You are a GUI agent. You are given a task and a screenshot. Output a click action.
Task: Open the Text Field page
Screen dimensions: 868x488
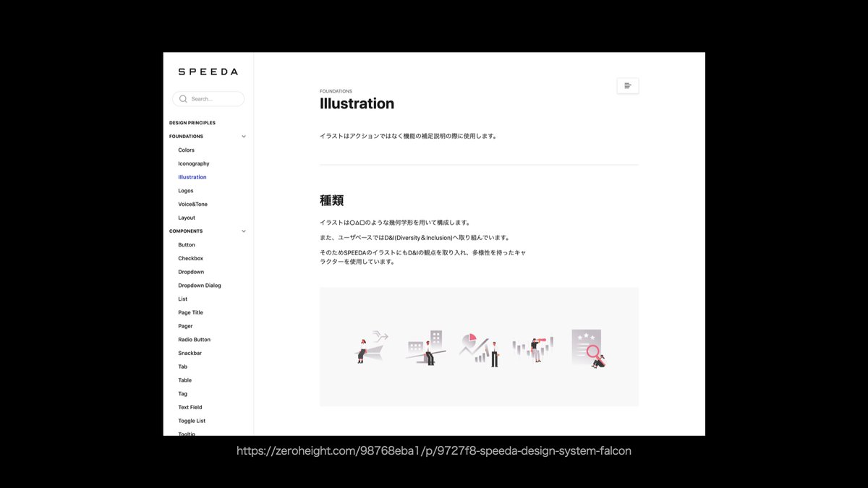(x=190, y=408)
